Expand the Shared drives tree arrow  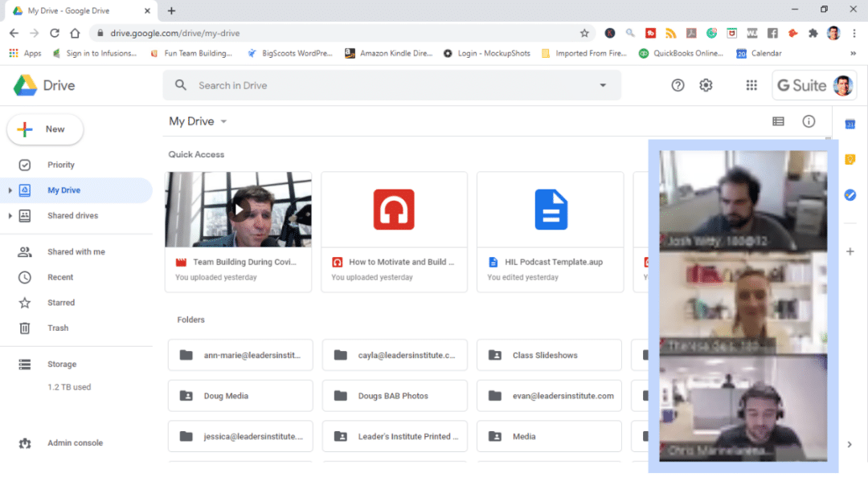coord(10,216)
